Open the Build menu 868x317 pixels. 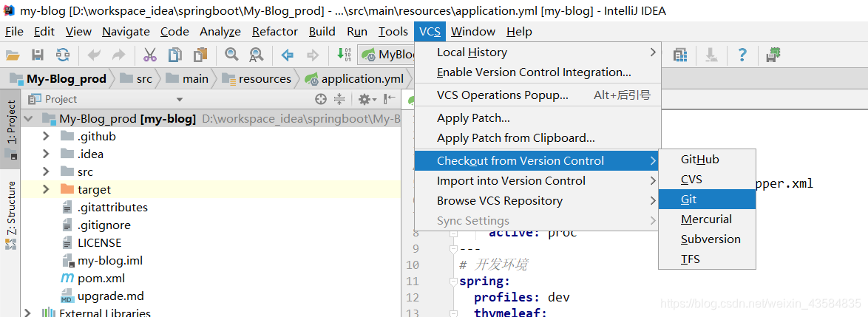322,32
